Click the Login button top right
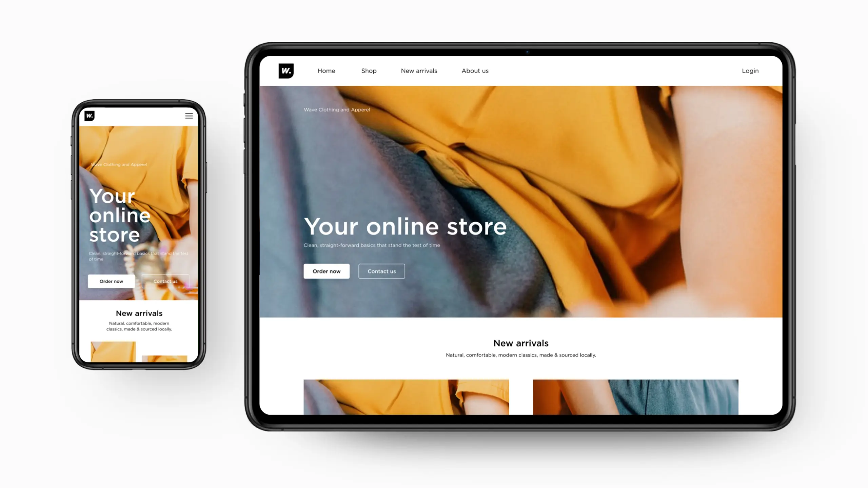The height and width of the screenshot is (488, 868). pyautogui.click(x=750, y=70)
